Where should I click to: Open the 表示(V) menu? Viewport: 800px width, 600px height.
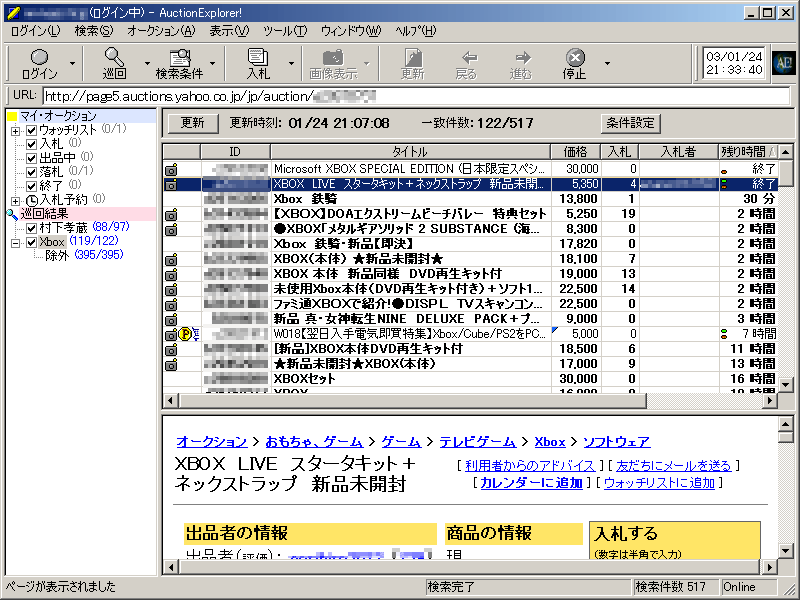pyautogui.click(x=229, y=31)
